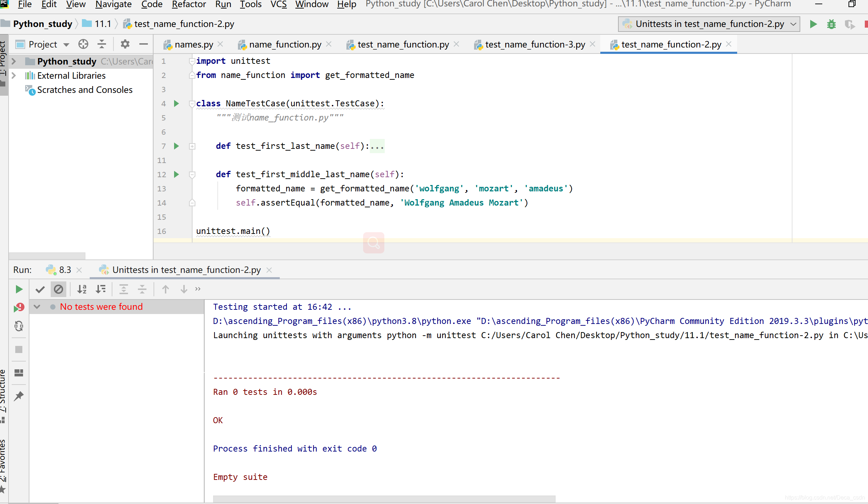
Task: Expand the Python_study project folder
Action: tap(14, 61)
